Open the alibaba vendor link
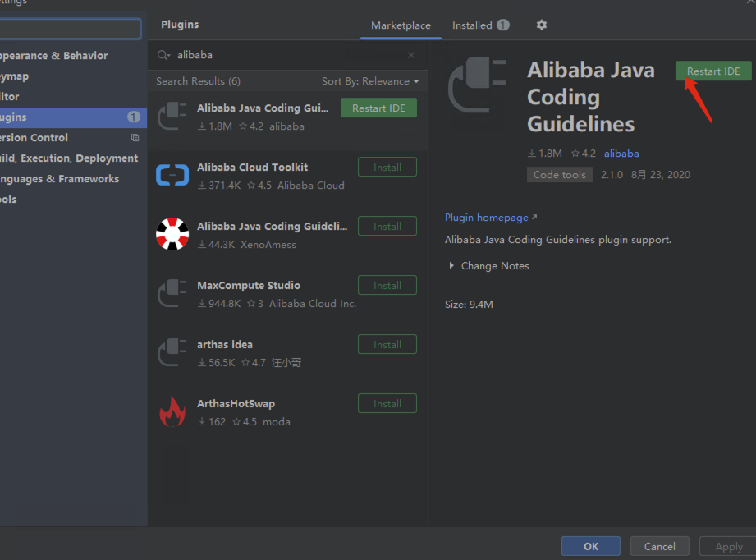 tap(621, 154)
